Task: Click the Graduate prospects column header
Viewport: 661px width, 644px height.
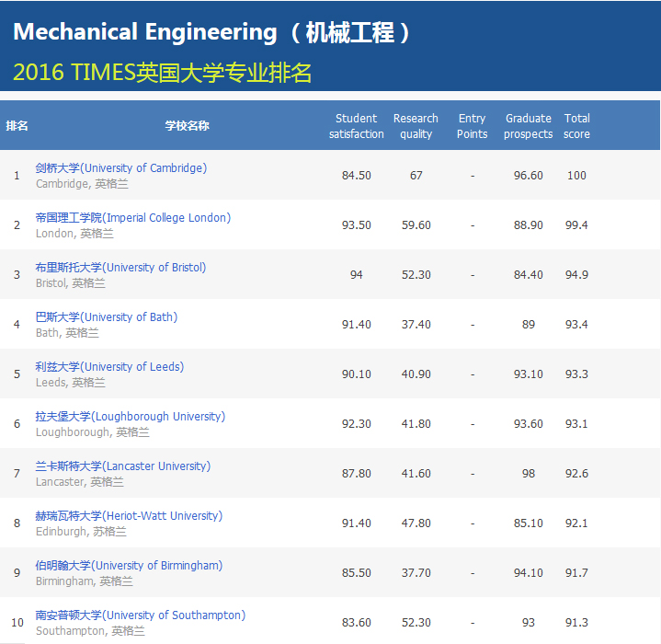Action: point(529,126)
